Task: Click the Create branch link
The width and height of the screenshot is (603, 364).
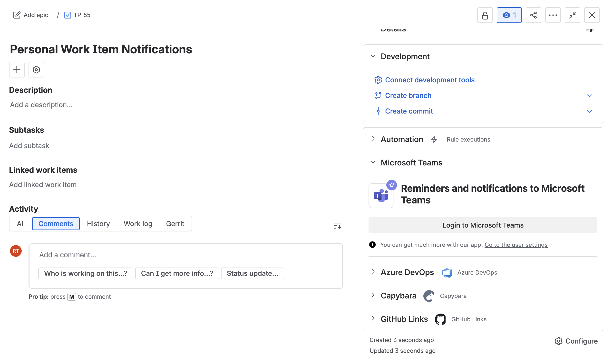Action: point(408,96)
